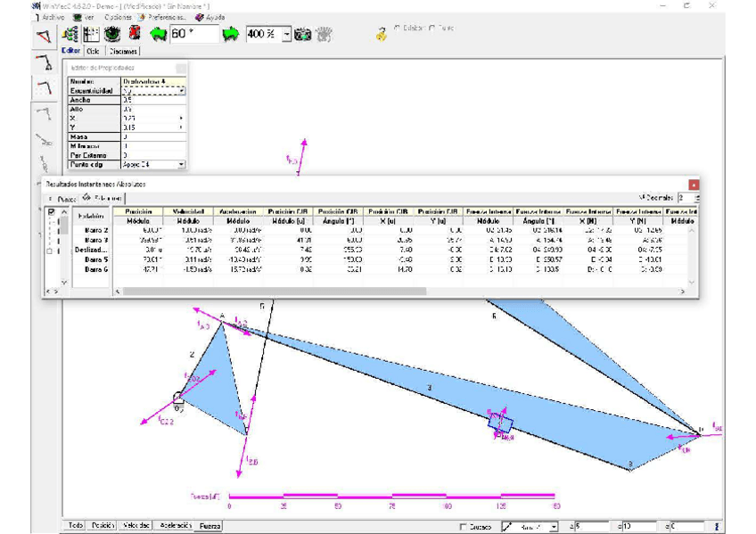756x534 pixels.
Task: Open the Punto cdg dropdown
Action: tap(182, 164)
